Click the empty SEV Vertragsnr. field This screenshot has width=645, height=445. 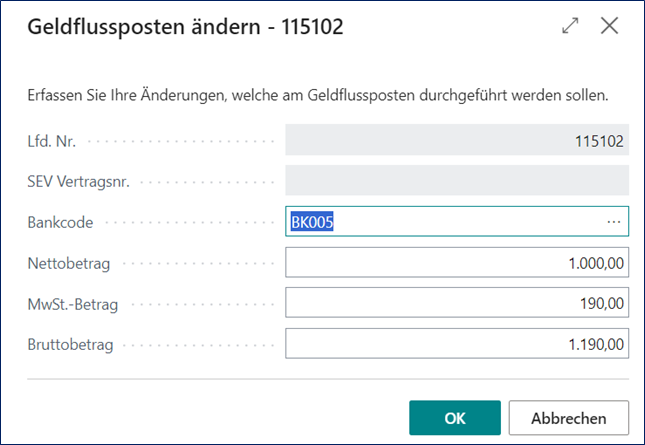click(457, 181)
